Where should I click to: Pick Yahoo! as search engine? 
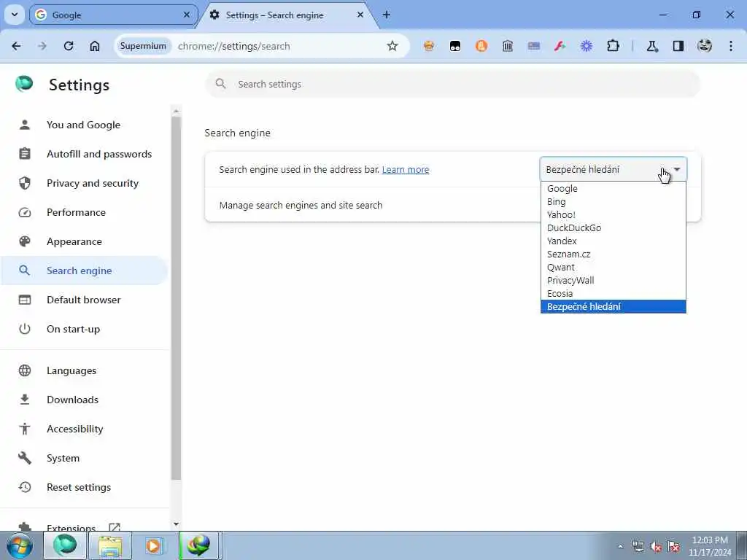pos(613,215)
